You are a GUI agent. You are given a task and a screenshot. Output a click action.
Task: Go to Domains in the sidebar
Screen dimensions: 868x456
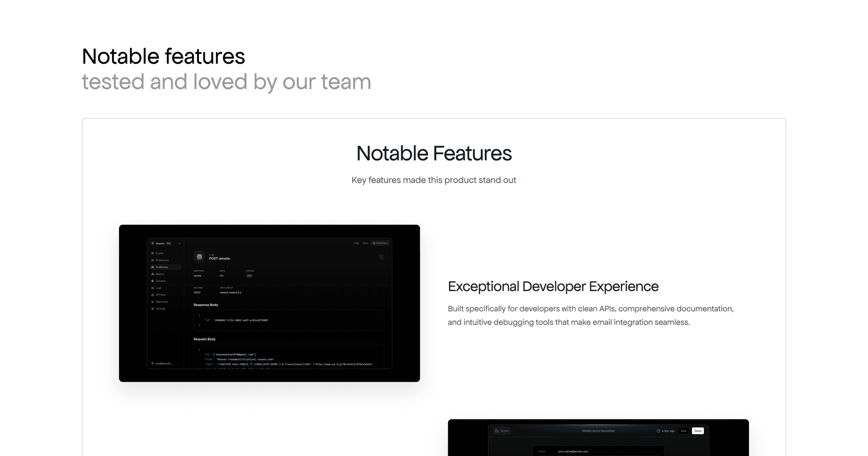160,281
